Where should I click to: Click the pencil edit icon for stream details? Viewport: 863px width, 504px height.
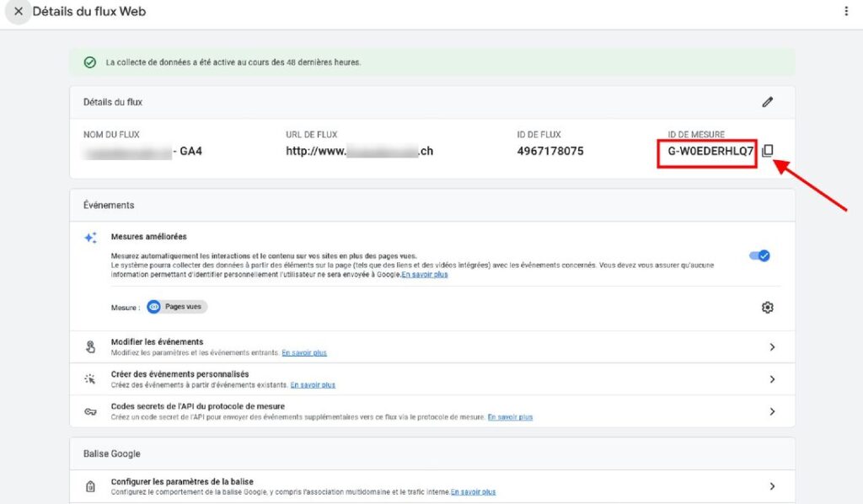[x=767, y=102]
